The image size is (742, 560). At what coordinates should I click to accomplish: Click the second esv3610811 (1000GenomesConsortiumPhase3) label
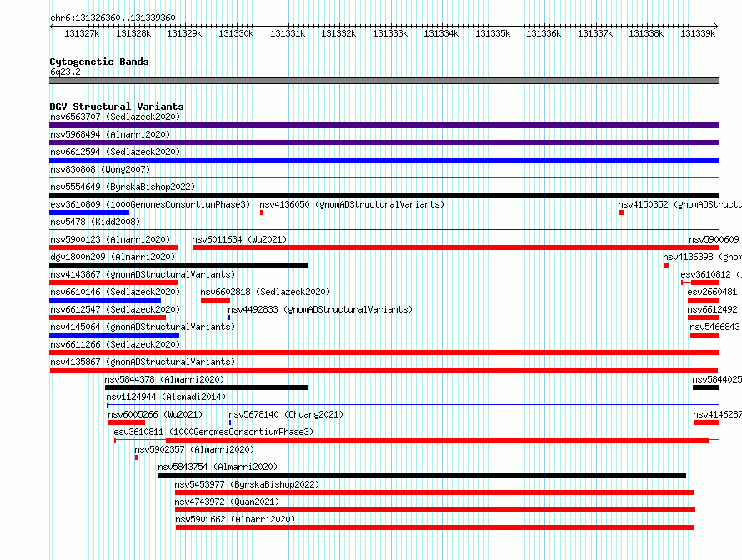click(x=213, y=432)
